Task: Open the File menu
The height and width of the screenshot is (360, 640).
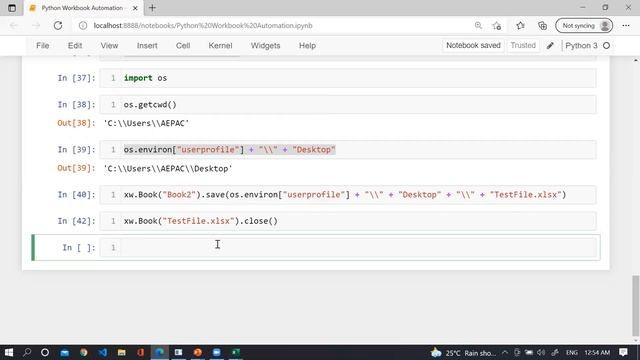Action: point(42,46)
